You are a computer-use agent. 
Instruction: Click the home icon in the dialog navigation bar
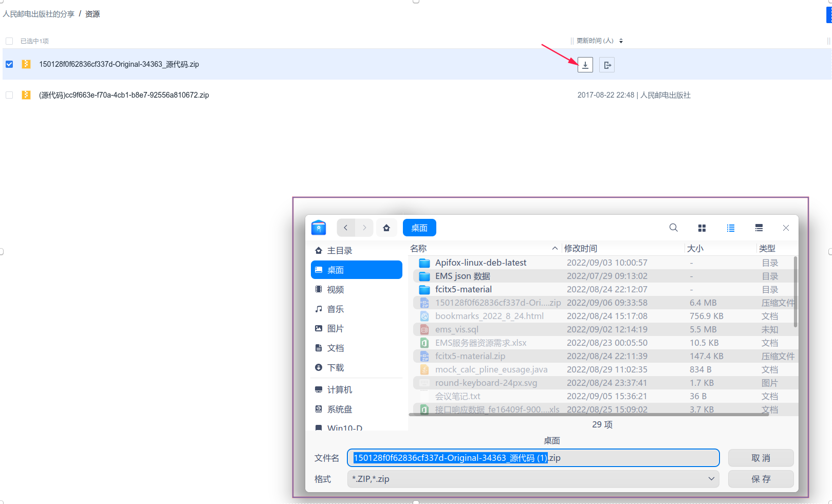[x=386, y=228]
